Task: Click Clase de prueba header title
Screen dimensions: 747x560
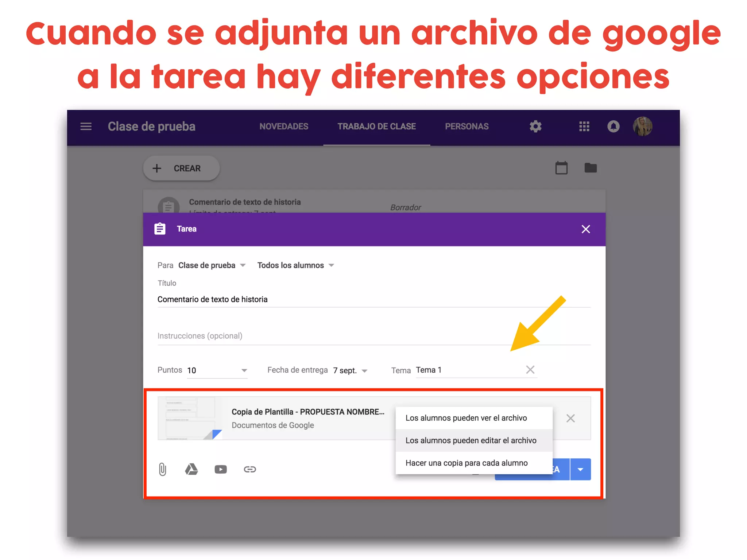Action: click(x=151, y=127)
